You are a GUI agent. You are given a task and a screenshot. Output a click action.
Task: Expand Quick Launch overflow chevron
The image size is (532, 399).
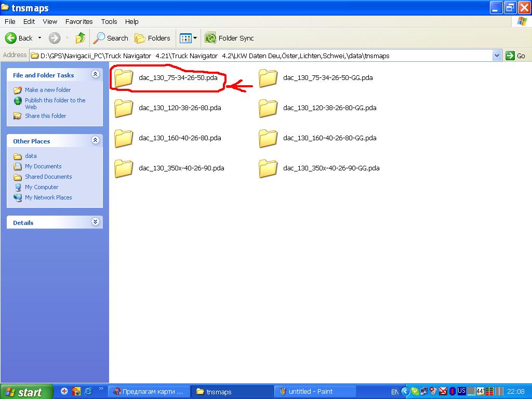point(101,389)
